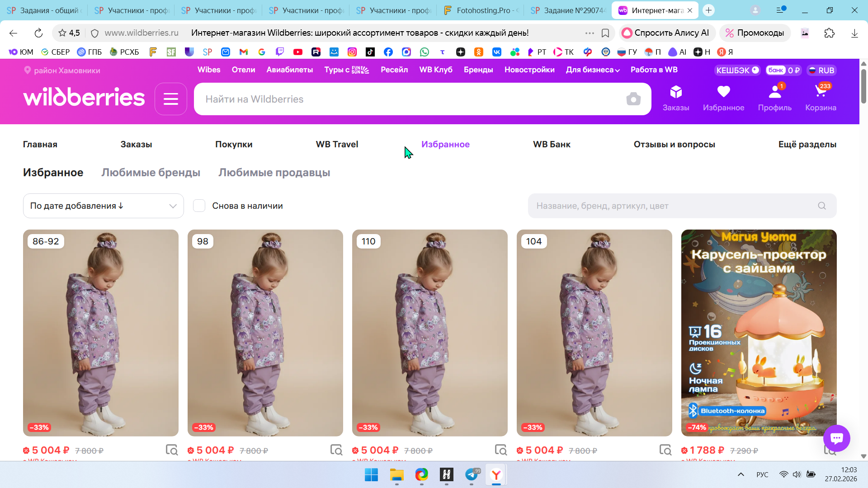
Task: Expand 'Ещё разделы' in account navigation
Action: 807,145
